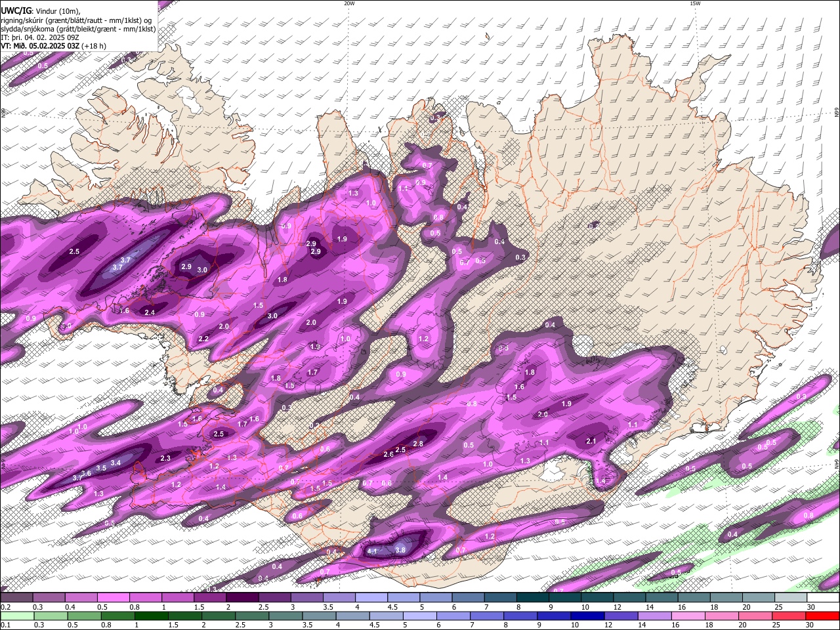Click the "2.8" precipitation value on the map
840x630 pixels.
point(418,444)
